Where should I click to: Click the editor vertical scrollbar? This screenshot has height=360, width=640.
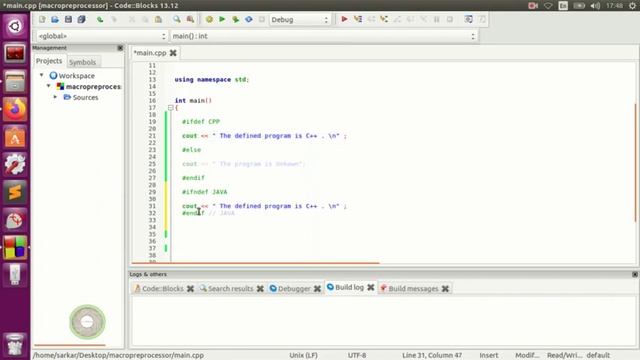[x=636, y=163]
